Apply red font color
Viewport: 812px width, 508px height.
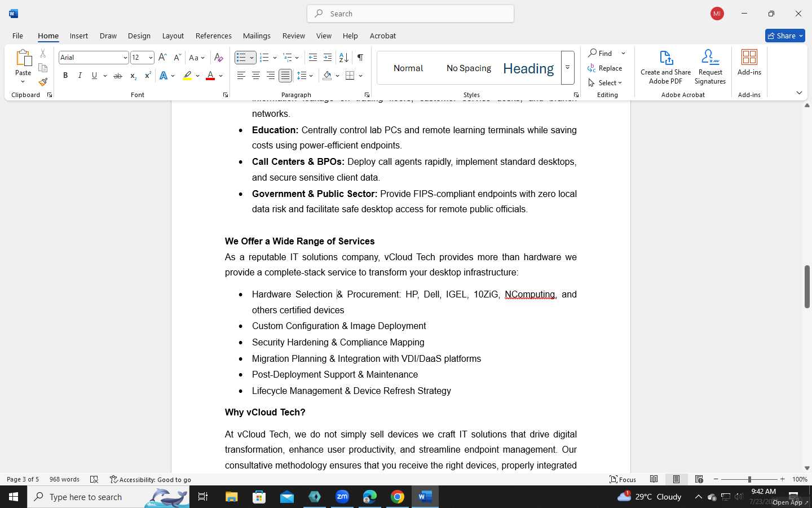(x=210, y=76)
